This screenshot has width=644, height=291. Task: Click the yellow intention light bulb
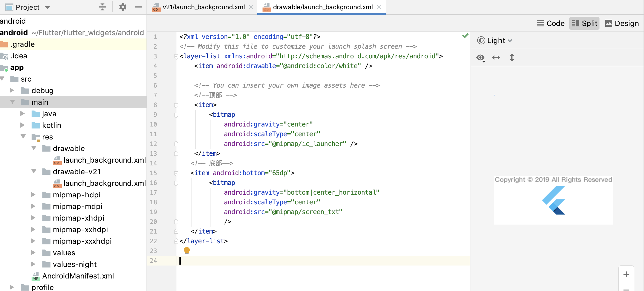pos(187,250)
